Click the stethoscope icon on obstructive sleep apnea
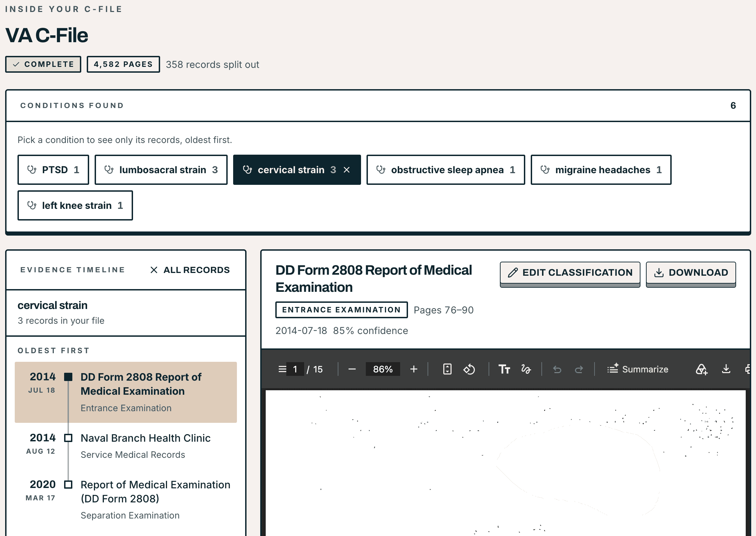 (381, 170)
